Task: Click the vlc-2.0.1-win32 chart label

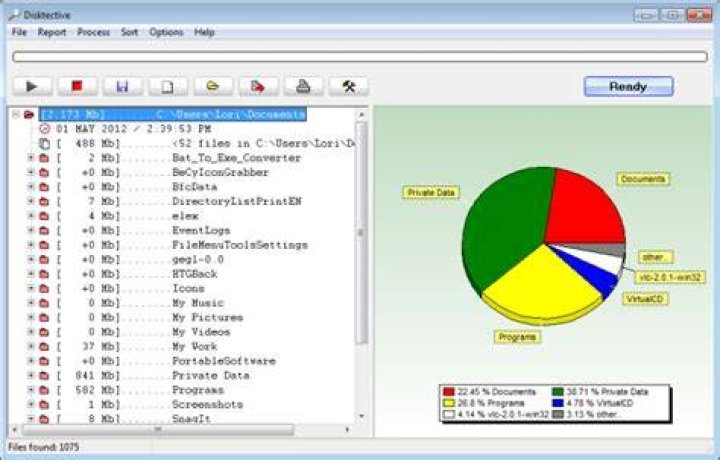Action: click(x=670, y=277)
